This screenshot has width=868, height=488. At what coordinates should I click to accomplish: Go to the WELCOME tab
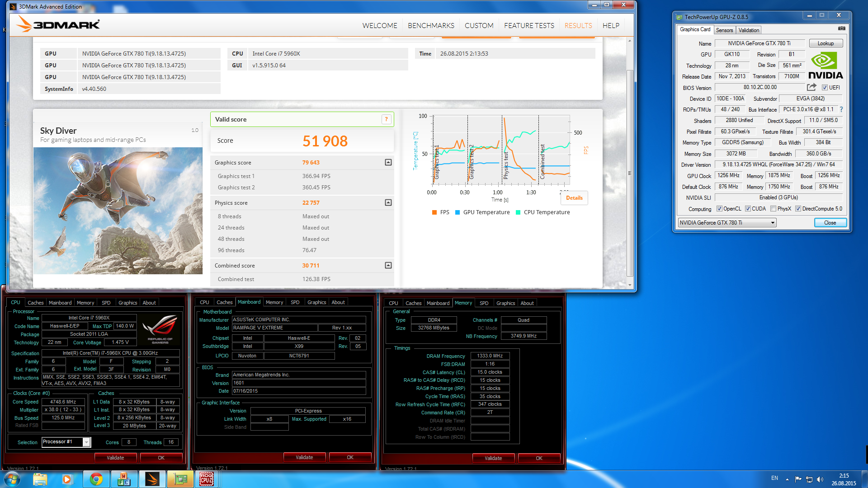(x=380, y=26)
